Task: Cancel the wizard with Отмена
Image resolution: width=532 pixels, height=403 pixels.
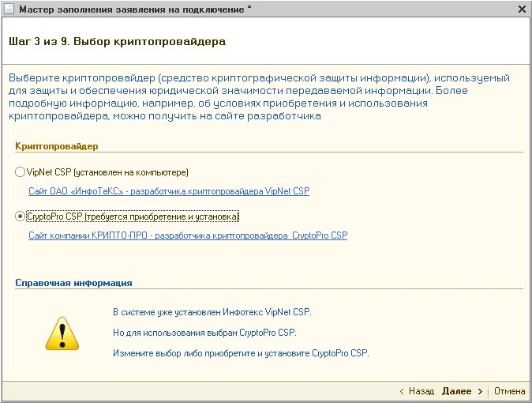Action: pos(509,391)
